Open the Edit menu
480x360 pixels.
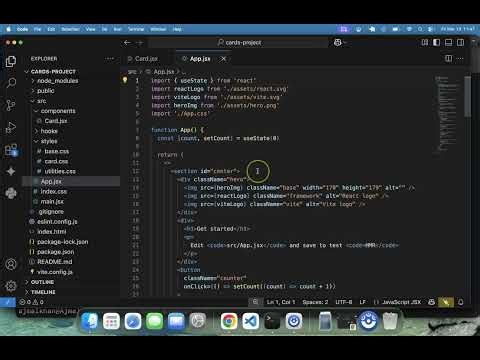coord(51,29)
